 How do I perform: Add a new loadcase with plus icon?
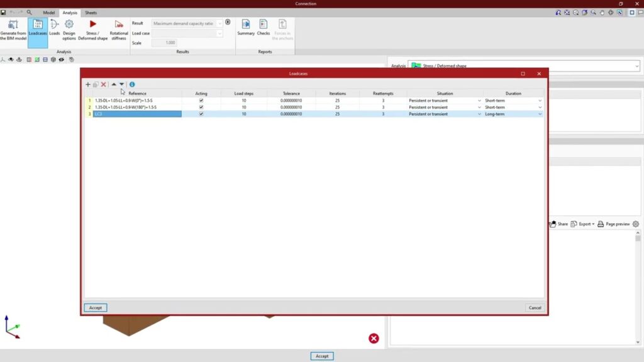pyautogui.click(x=88, y=84)
